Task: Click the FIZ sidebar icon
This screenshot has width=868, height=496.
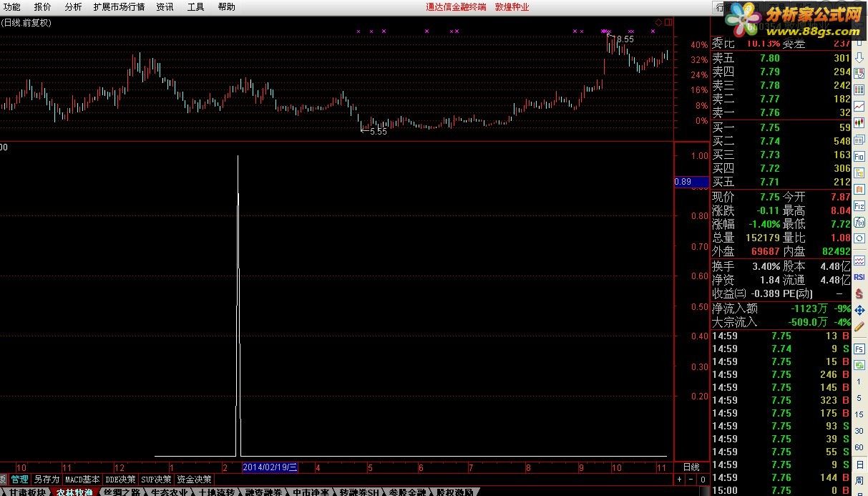Action: [859, 206]
